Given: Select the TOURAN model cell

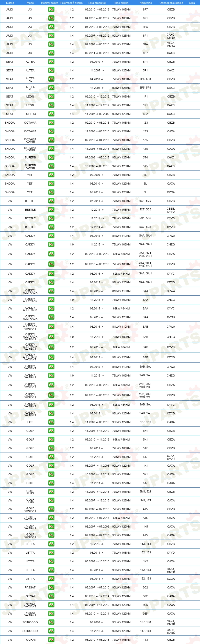Looking at the screenshot, I should (x=30, y=640).
